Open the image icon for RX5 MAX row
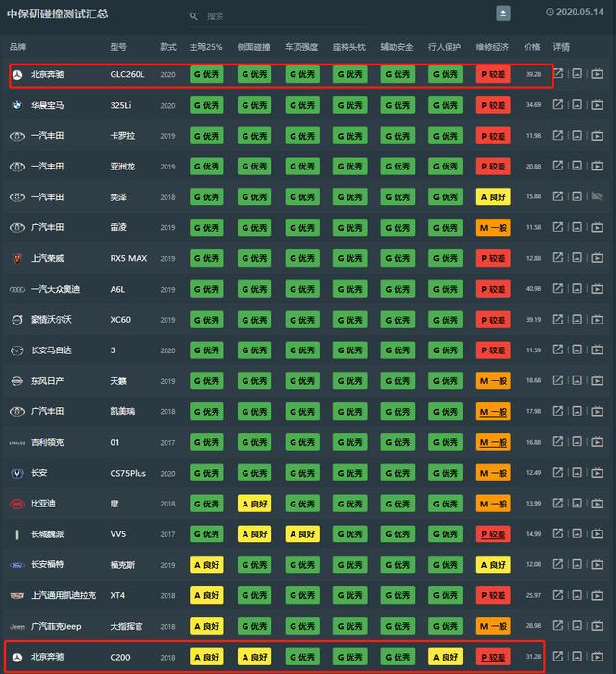Viewport: 616px width, 674px height. point(577,257)
